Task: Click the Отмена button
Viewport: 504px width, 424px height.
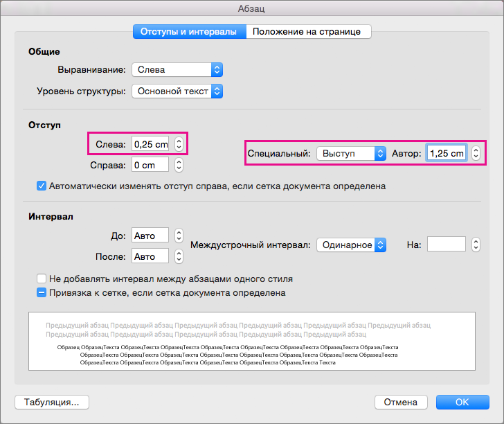Action: click(x=401, y=402)
